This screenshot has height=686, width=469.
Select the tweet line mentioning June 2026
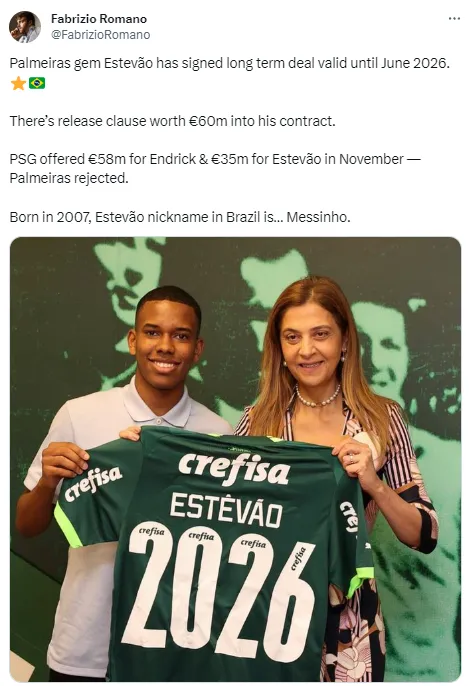click(230, 63)
